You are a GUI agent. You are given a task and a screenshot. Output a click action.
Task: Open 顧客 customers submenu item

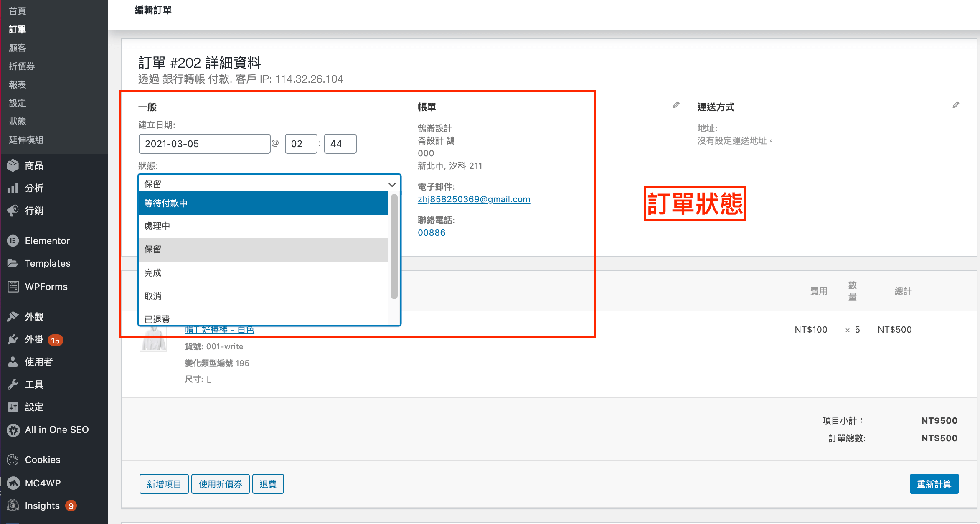[18, 48]
